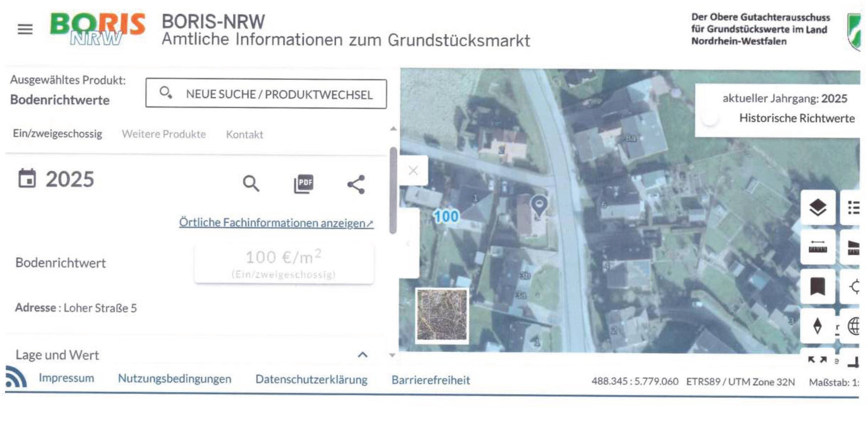Open the hamburger main menu

point(25,29)
